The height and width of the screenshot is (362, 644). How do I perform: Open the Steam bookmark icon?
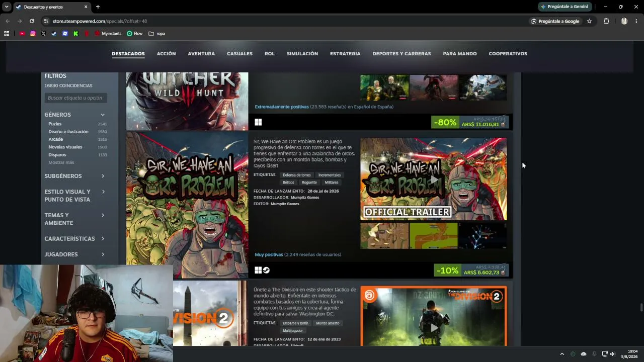54,34
